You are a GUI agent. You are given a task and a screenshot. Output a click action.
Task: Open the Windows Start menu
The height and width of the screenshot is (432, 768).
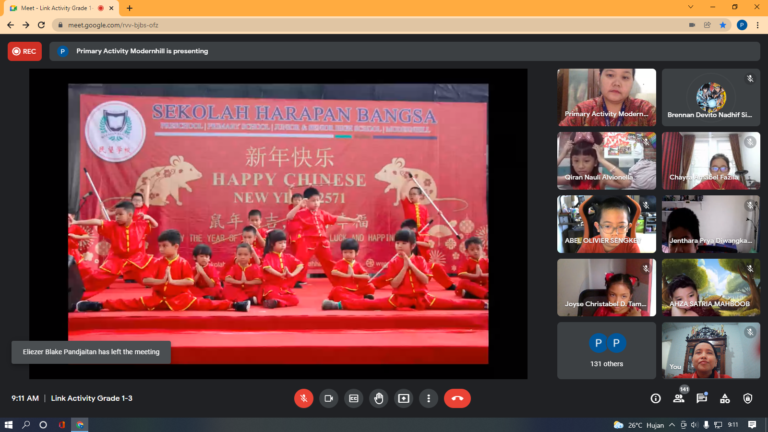tap(9, 425)
